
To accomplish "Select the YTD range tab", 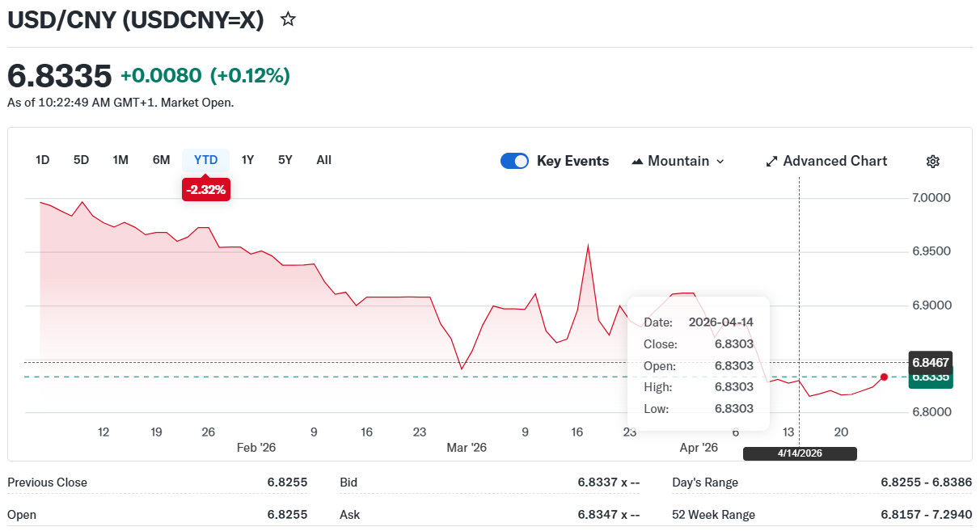I will coord(206,160).
